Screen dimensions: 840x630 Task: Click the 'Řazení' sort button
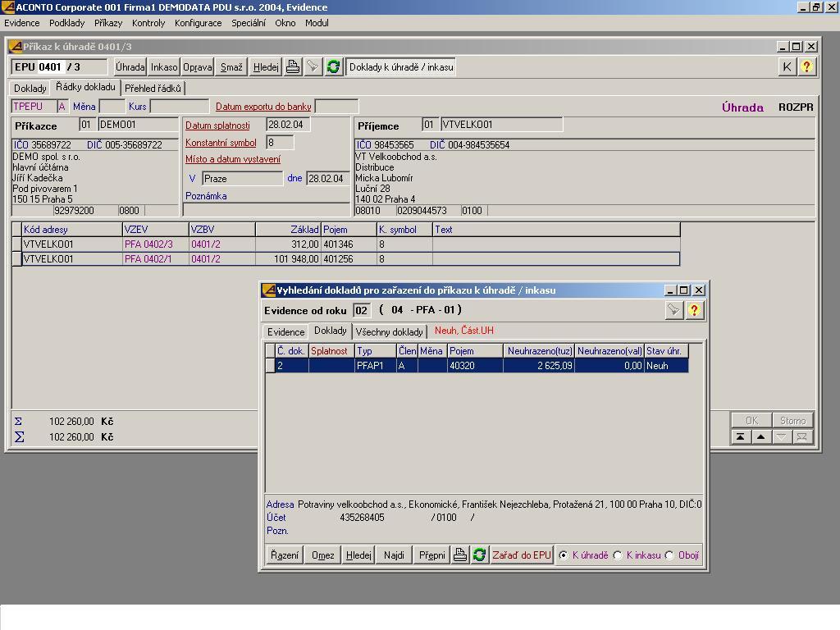[285, 555]
